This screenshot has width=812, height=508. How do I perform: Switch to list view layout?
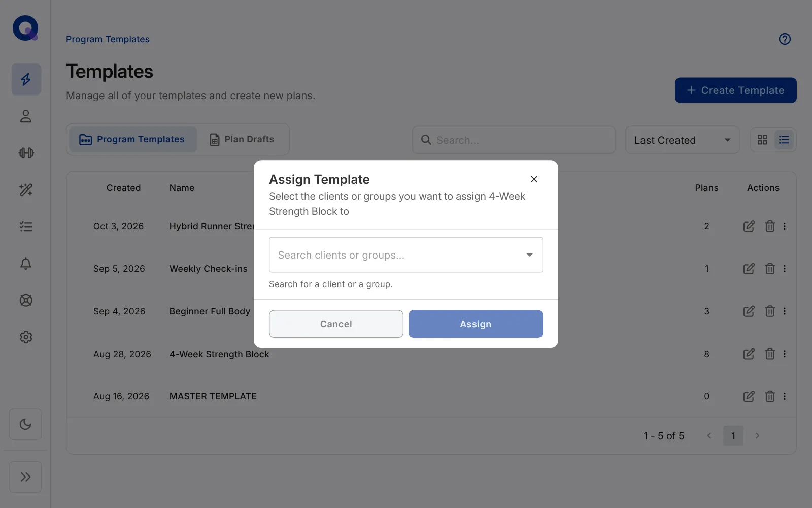click(784, 140)
